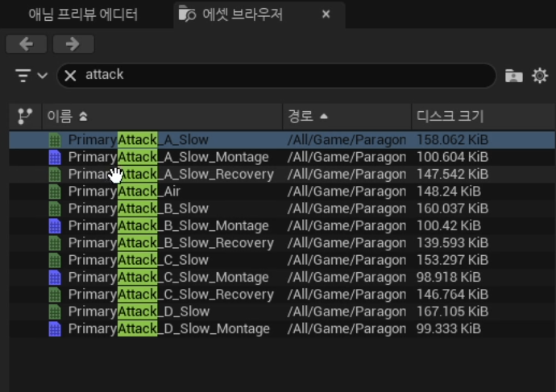Click the path cell of PrimaryAttack_Air
This screenshot has height=392, width=556.
(x=346, y=192)
